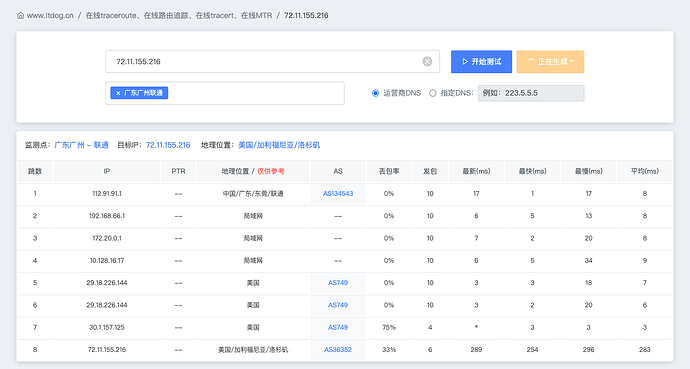
Task: Open AS749 link in hop 5 row
Action: click(x=338, y=283)
